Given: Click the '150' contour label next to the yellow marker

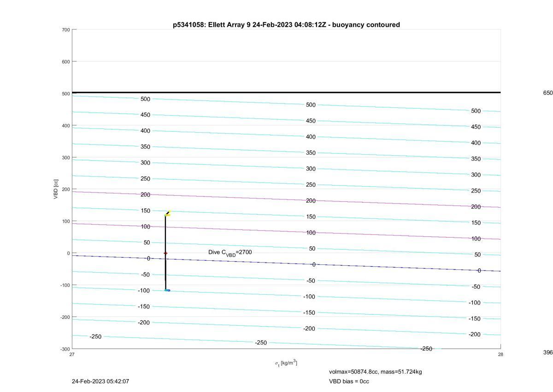Looking at the screenshot, I should coord(146,211).
